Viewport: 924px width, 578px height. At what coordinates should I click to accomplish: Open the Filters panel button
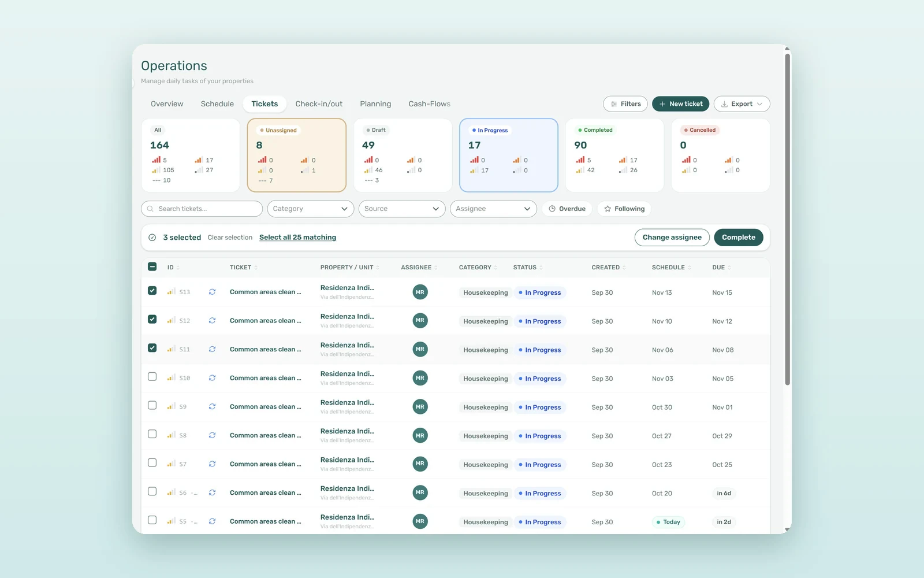625,104
